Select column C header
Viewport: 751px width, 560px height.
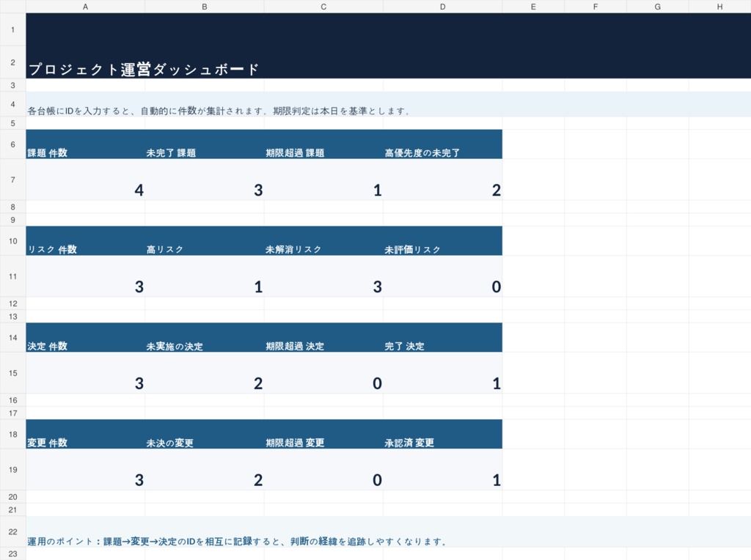click(x=323, y=7)
